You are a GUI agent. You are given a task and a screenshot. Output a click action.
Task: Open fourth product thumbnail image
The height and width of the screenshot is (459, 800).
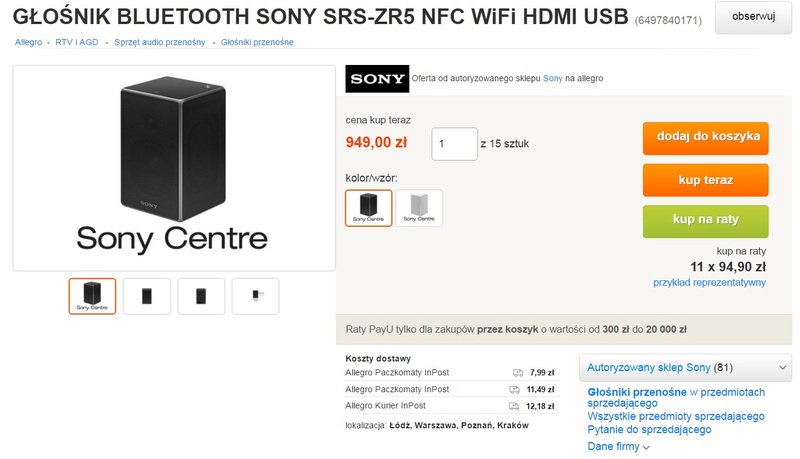pyautogui.click(x=256, y=296)
